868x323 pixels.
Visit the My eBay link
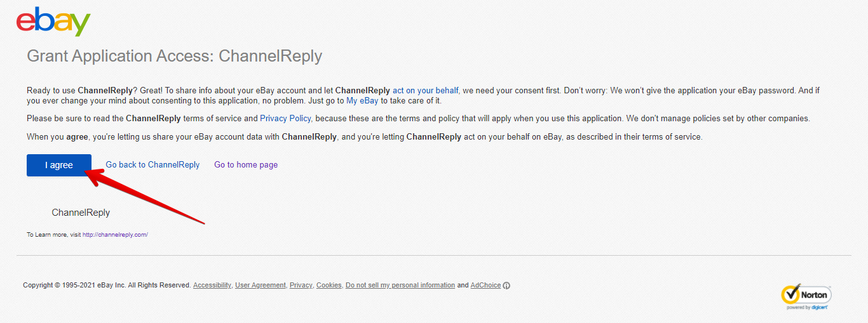click(x=362, y=101)
